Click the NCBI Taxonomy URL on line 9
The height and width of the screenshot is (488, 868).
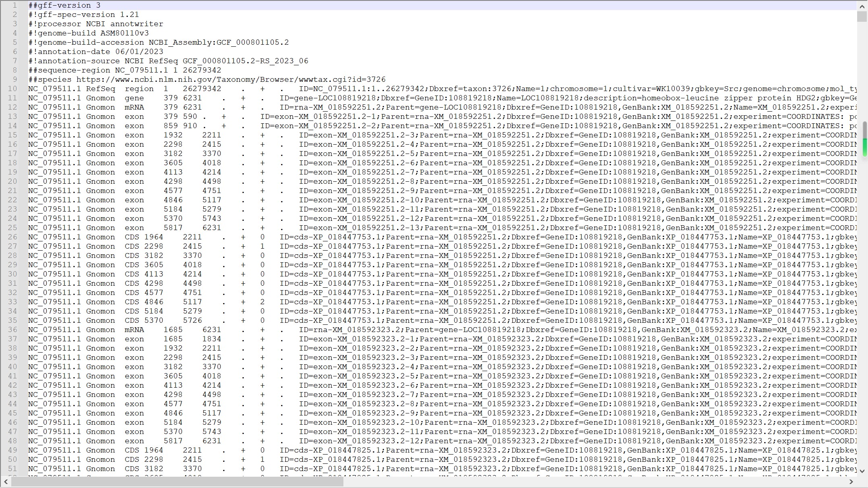tap(231, 79)
